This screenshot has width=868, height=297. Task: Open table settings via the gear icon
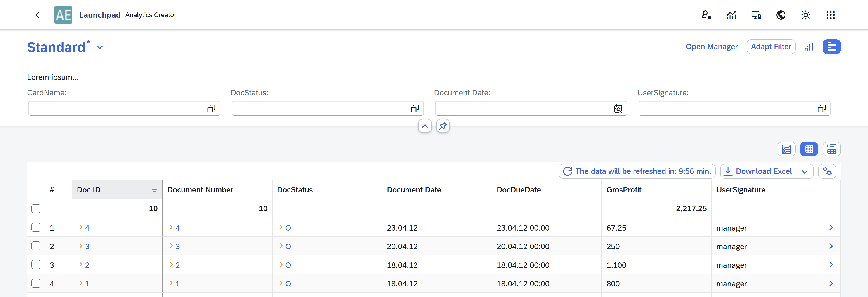827,171
